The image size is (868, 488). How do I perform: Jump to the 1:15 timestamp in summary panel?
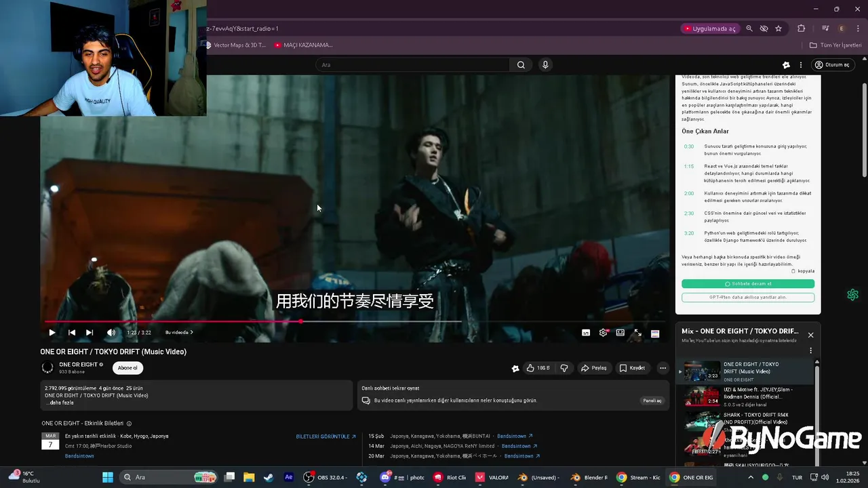(x=688, y=167)
